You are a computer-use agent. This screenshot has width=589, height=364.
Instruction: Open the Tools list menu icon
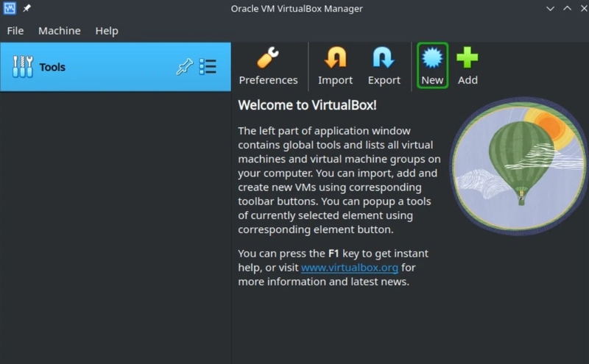[208, 67]
